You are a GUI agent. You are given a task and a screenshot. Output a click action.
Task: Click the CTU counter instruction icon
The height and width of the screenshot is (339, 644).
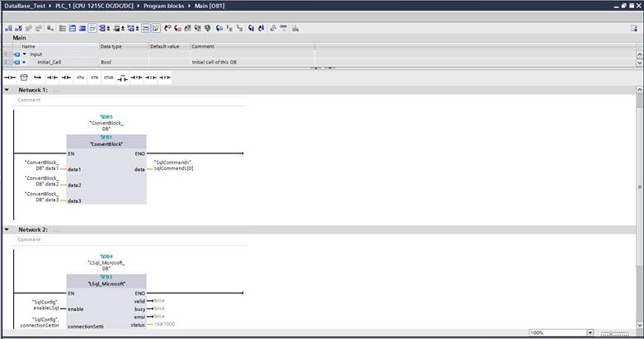[x=80, y=78]
